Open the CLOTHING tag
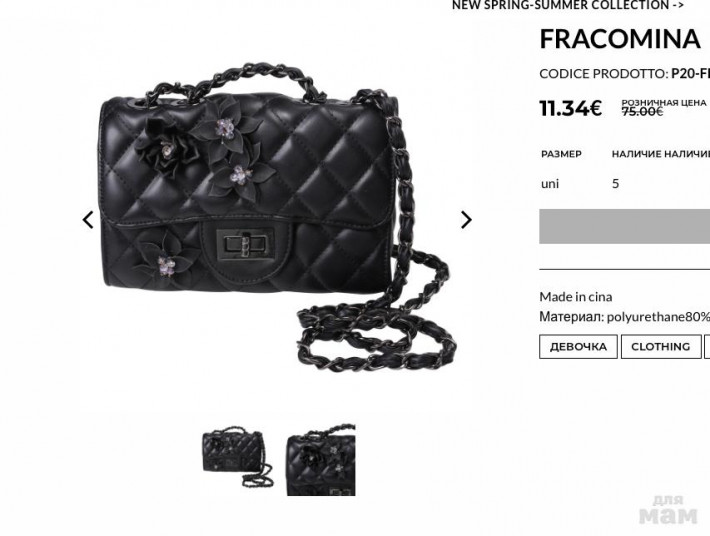The height and width of the screenshot is (536, 710). point(661,347)
